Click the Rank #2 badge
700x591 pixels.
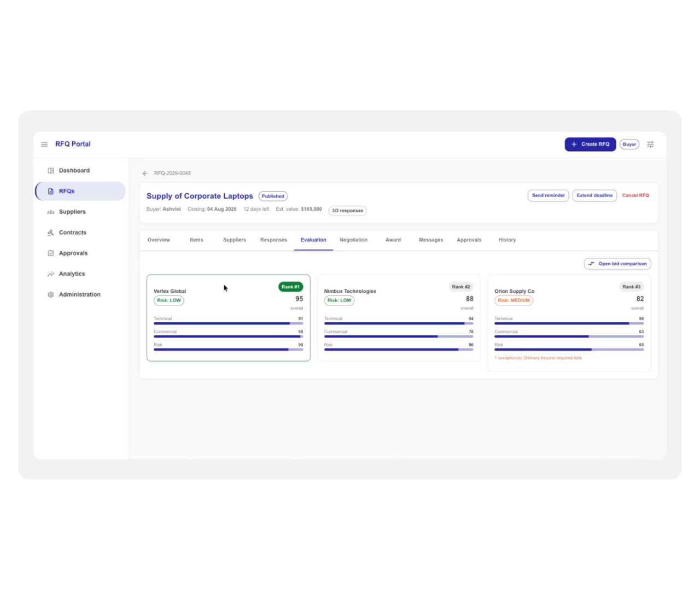click(461, 287)
